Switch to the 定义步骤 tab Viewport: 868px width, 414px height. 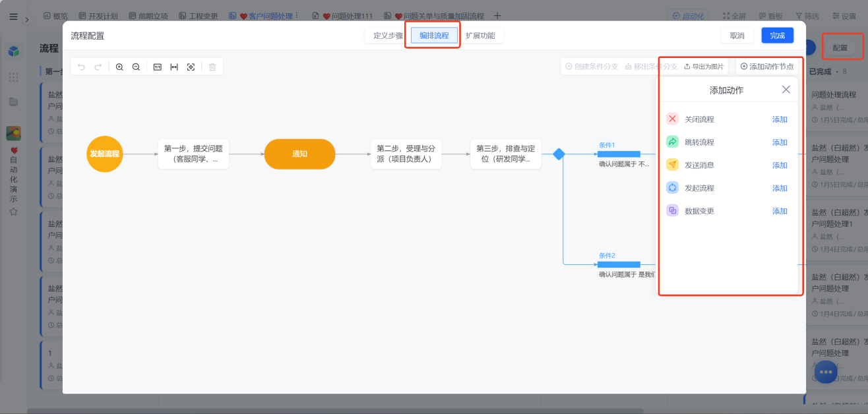pyautogui.click(x=388, y=36)
